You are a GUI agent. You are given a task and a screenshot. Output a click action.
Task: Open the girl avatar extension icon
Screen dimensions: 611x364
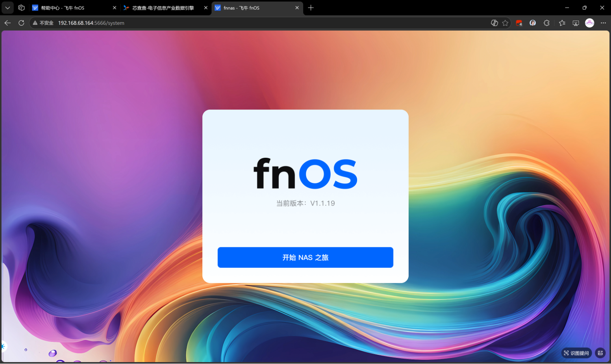tap(533, 23)
